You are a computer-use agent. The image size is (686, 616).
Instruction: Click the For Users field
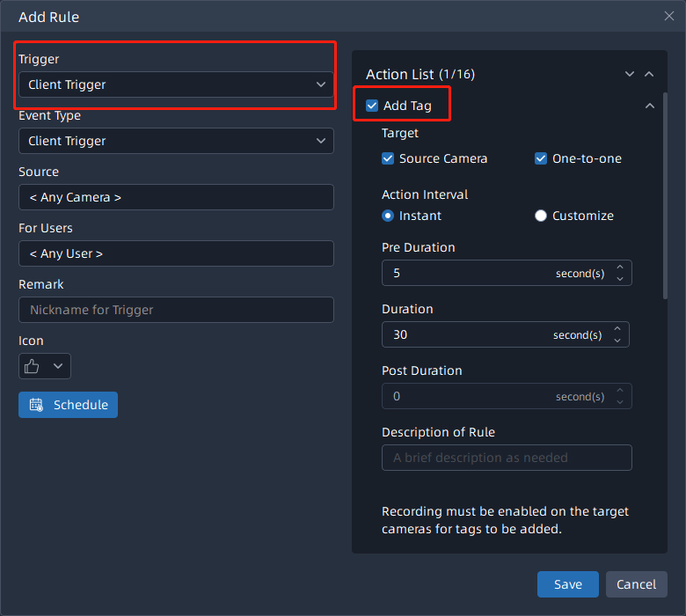tap(176, 253)
